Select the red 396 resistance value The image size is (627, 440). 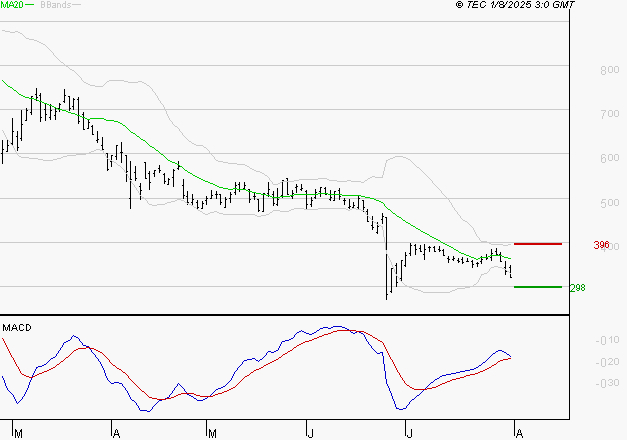click(600, 245)
